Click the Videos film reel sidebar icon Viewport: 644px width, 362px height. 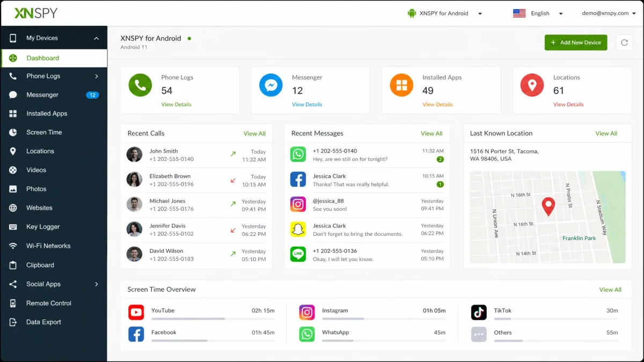[13, 170]
